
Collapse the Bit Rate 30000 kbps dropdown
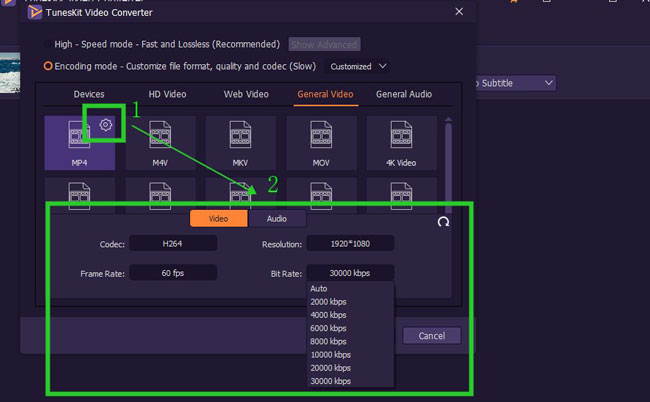pyautogui.click(x=350, y=273)
